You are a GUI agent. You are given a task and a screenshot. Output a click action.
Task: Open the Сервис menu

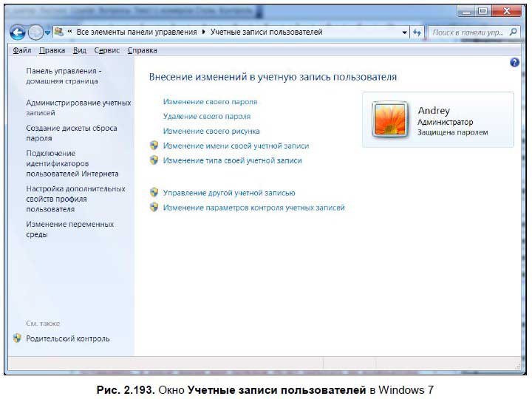[106, 50]
